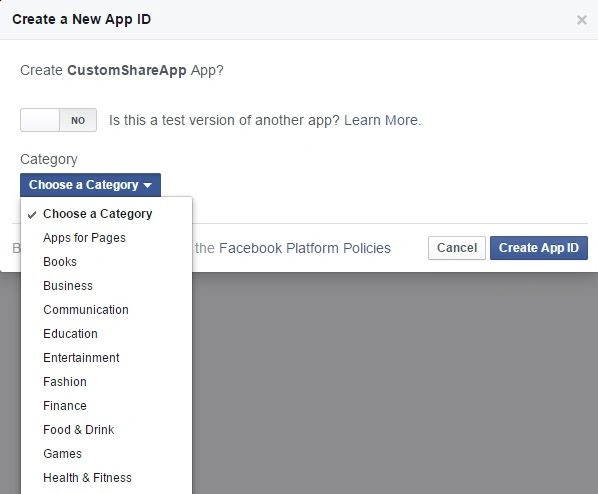Viewport: 598px width, 494px height.
Task: Open the Facebook Platform Policies link
Action: coord(305,248)
